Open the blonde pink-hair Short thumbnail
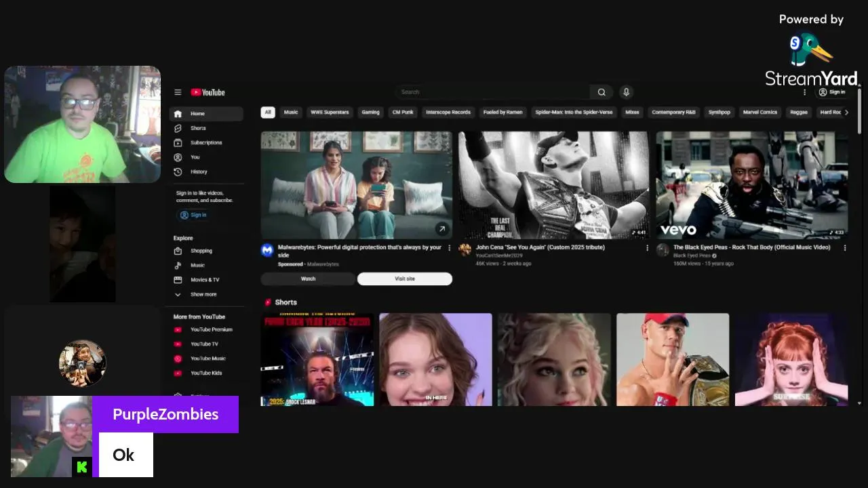This screenshot has height=488, width=868. pos(554,359)
